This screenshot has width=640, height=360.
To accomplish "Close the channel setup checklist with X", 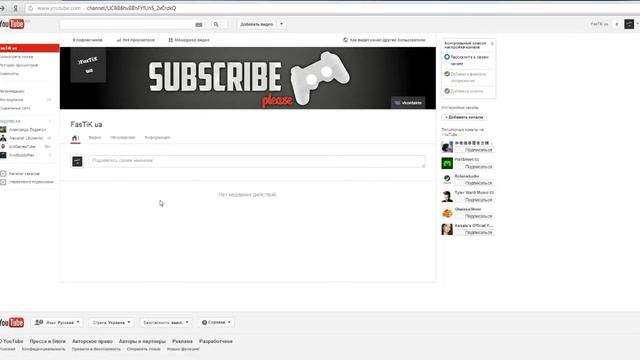I will pyautogui.click(x=492, y=43).
